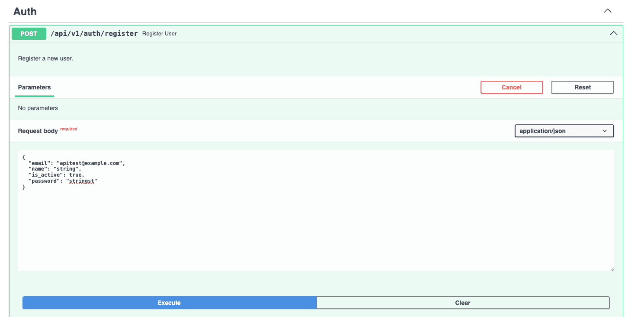Click the caret icon on the media type selector
The image size is (644, 317).
[x=605, y=131]
